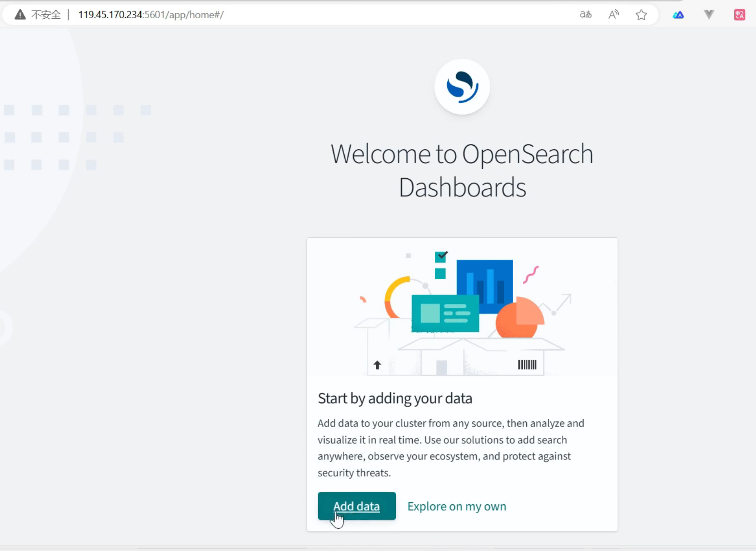Open the gray V extension icon

[709, 15]
